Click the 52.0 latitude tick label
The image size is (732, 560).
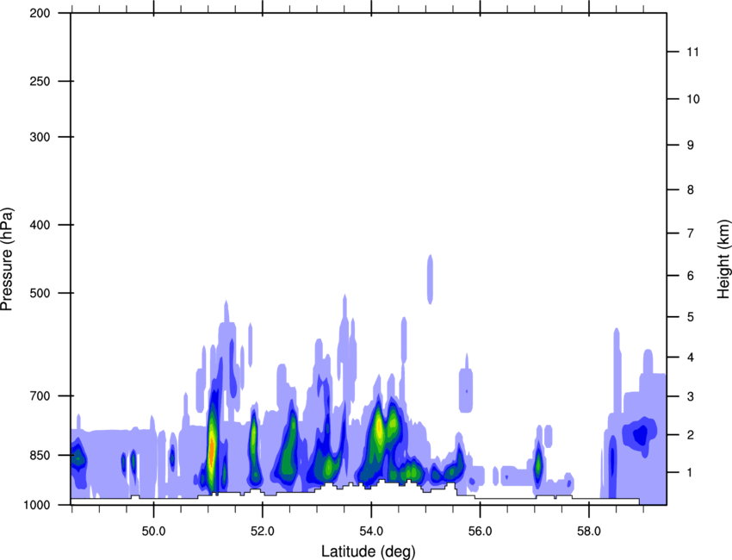coord(263,532)
